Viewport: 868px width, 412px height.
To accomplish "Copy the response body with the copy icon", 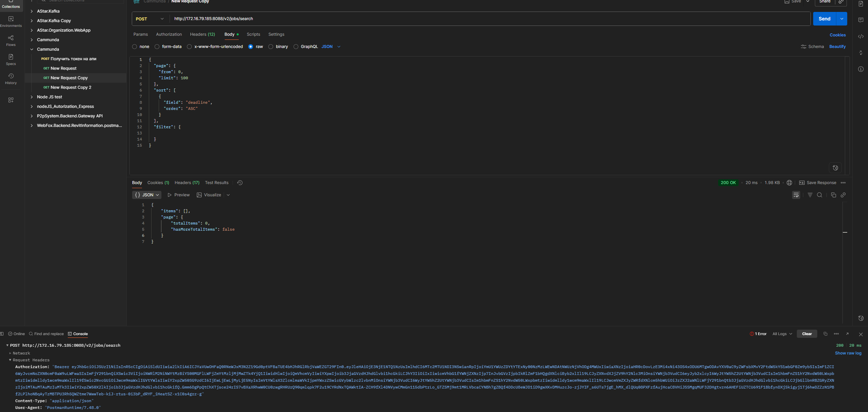I will coord(833,195).
